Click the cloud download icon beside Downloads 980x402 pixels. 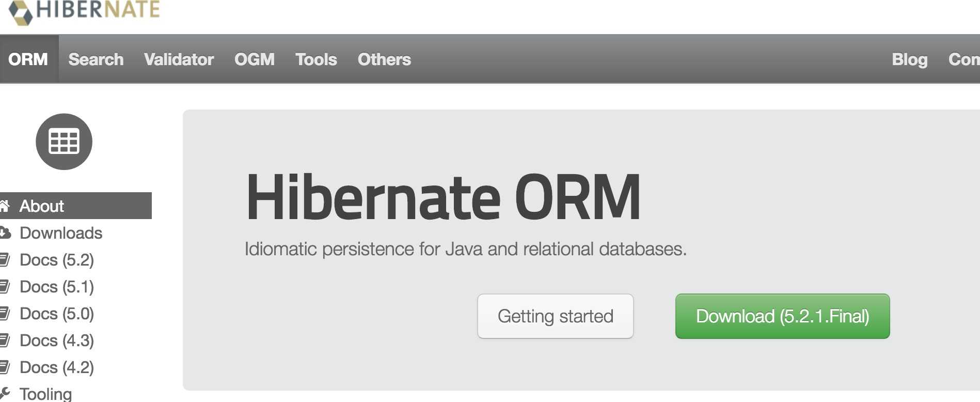point(5,233)
